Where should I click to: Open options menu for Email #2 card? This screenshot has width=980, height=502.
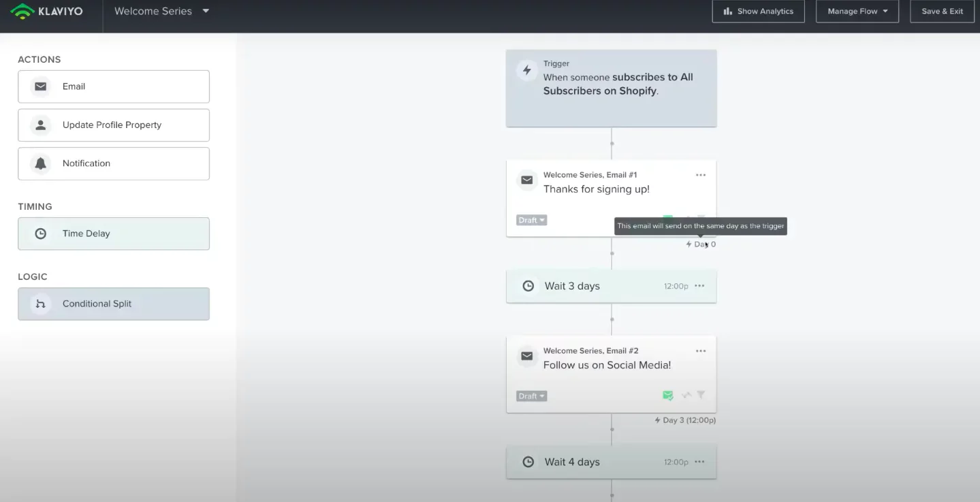[701, 351]
